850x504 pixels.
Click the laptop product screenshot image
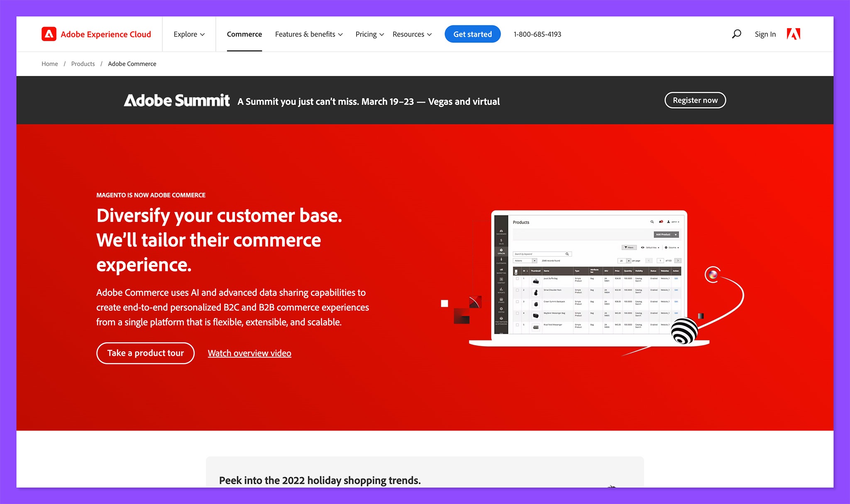click(589, 278)
